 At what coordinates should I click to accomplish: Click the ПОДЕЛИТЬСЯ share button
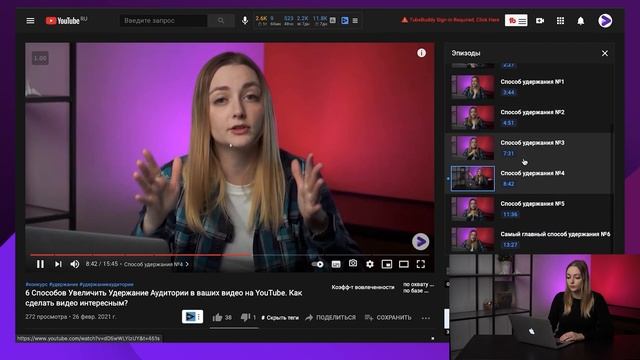331,318
